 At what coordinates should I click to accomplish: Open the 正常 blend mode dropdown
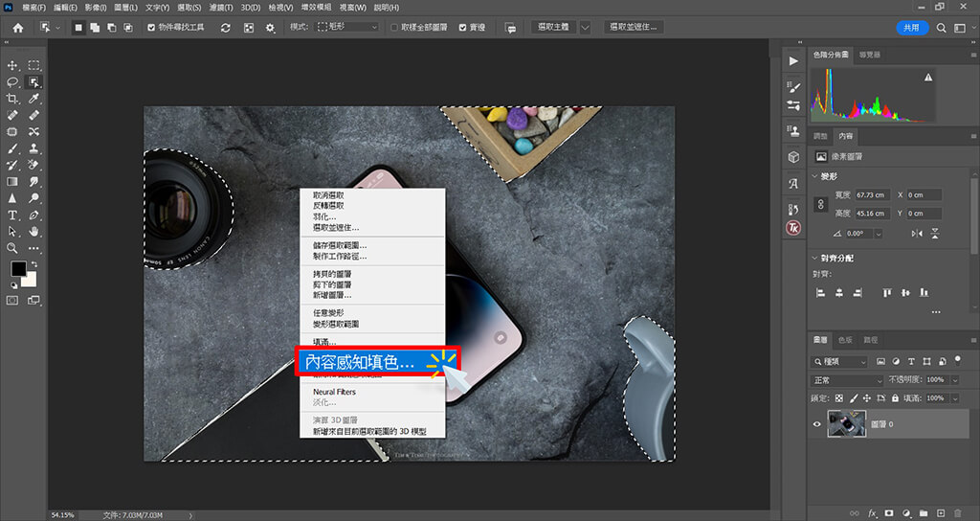(847, 380)
